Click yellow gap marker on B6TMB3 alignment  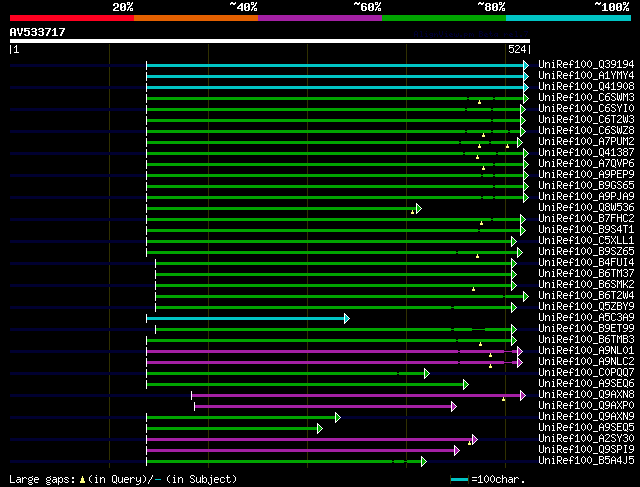coord(480,344)
